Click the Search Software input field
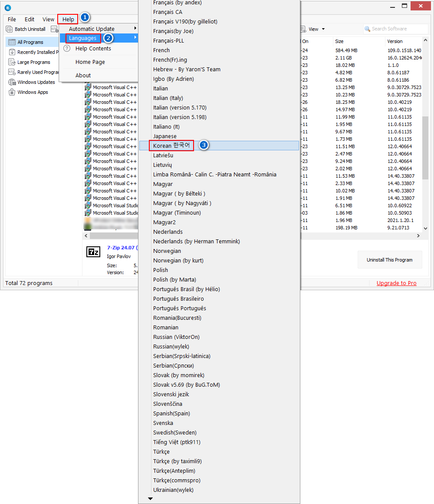434x504 pixels. click(x=396, y=29)
